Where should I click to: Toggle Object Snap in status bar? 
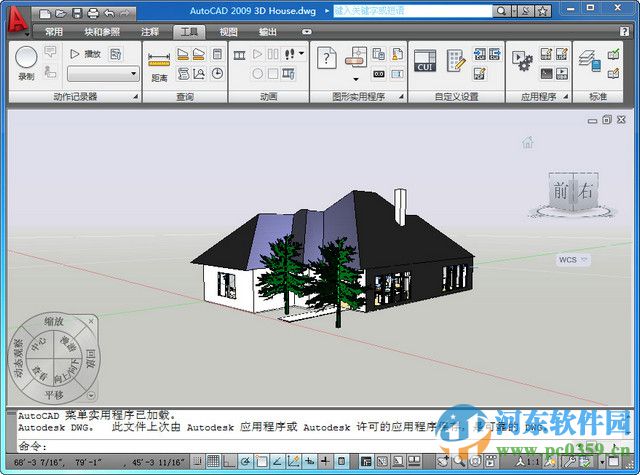pyautogui.click(x=261, y=462)
